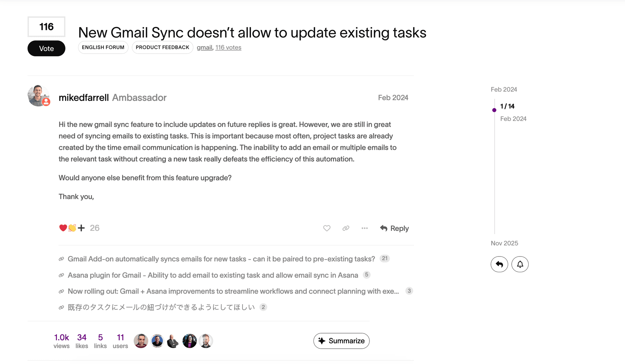
Task: Like the post using the heart outline icon
Action: tap(326, 228)
